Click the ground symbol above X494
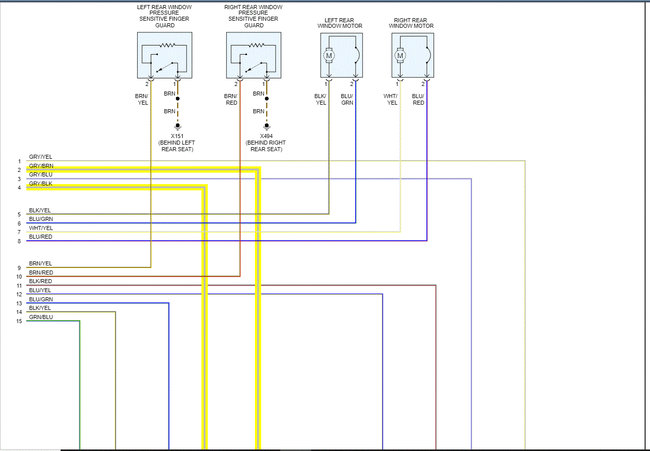The width and height of the screenshot is (650, 451). [x=267, y=126]
